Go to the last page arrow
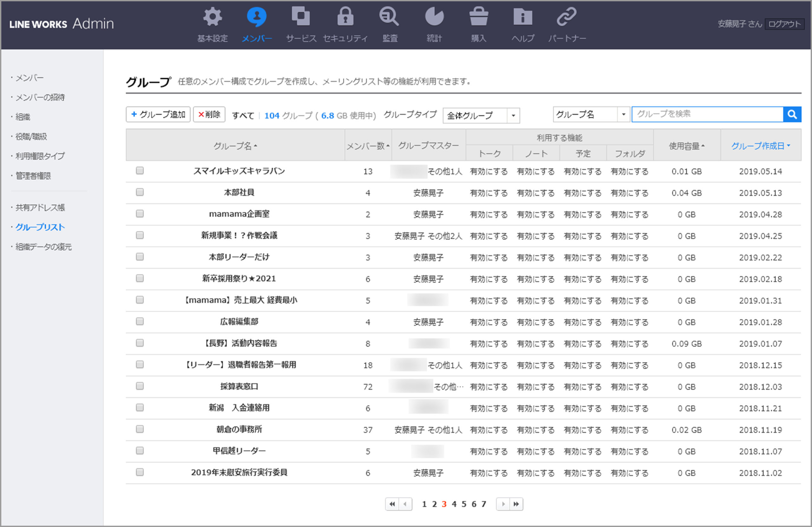This screenshot has height=527, width=812. pos(516,504)
